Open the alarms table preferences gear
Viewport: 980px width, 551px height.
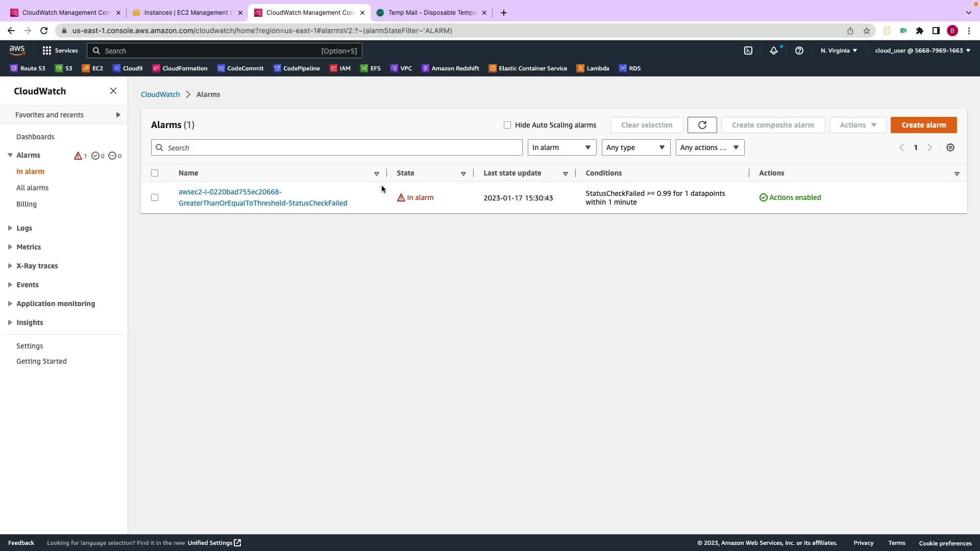click(950, 147)
